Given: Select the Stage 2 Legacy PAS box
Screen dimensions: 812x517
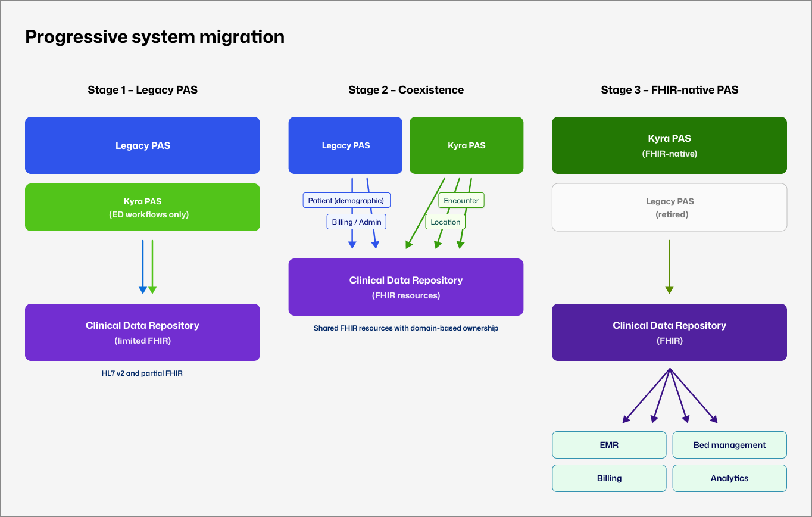Looking at the screenshot, I should [x=345, y=145].
